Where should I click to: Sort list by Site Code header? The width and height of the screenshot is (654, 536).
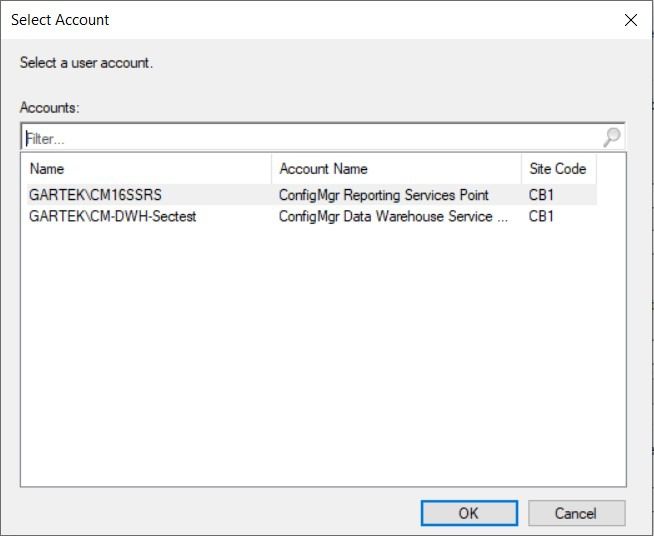[557, 169]
